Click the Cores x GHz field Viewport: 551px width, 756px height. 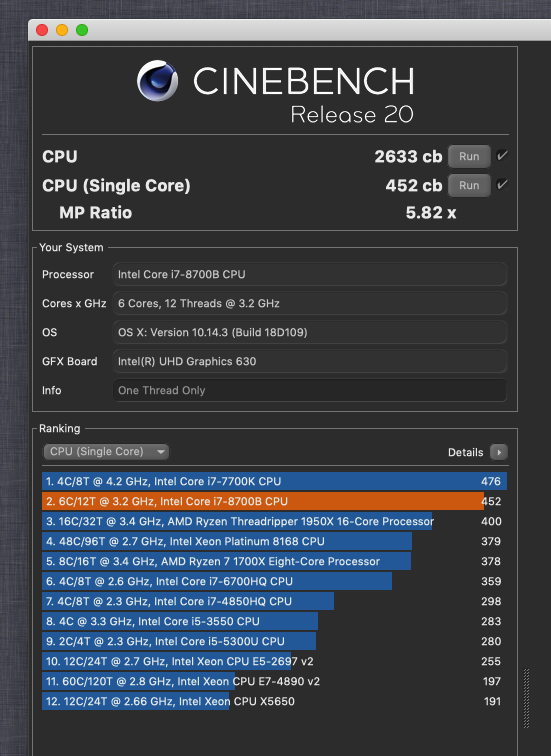click(x=309, y=303)
